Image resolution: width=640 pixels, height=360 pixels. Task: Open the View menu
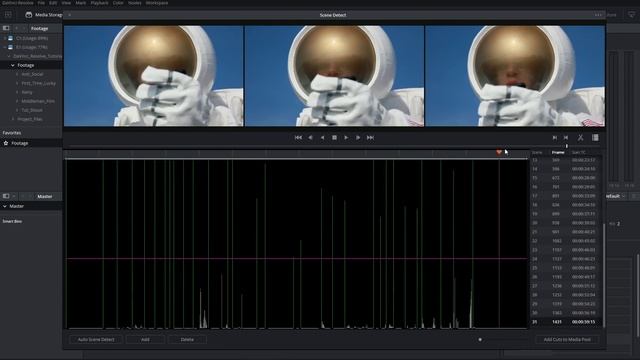tap(66, 3)
